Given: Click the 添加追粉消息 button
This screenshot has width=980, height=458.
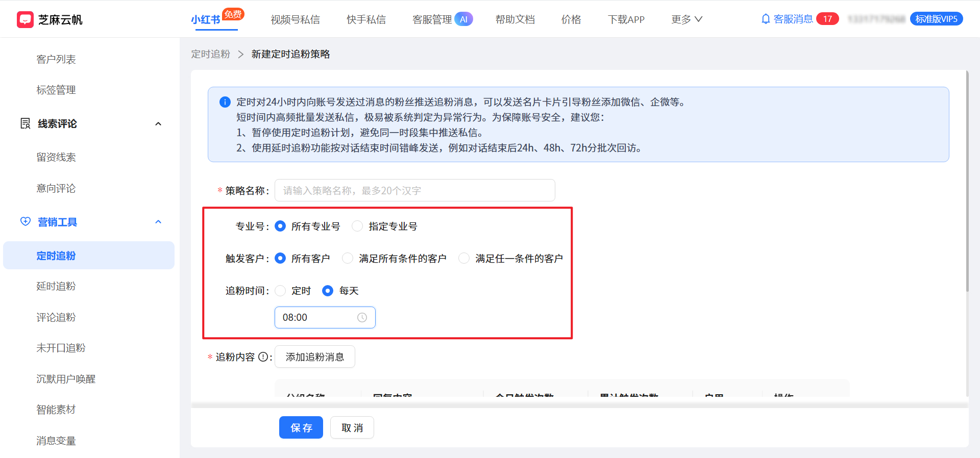Looking at the screenshot, I should 315,357.
